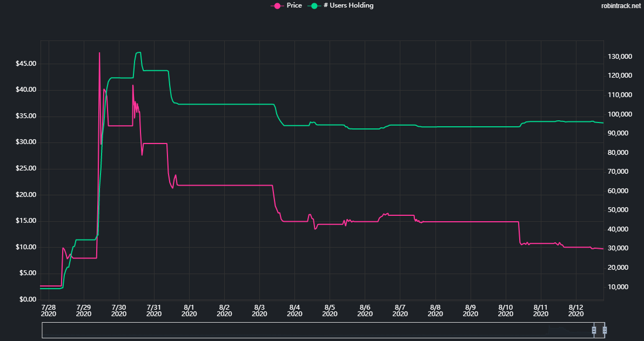Image resolution: width=644 pixels, height=341 pixels.
Task: Click the 7/28 2020 date label
Action: coord(49,311)
